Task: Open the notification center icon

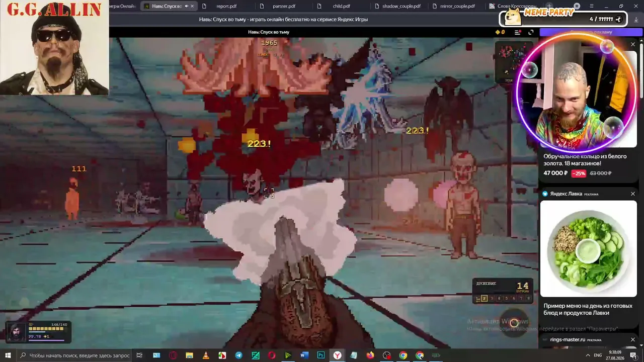Action: (x=633, y=355)
